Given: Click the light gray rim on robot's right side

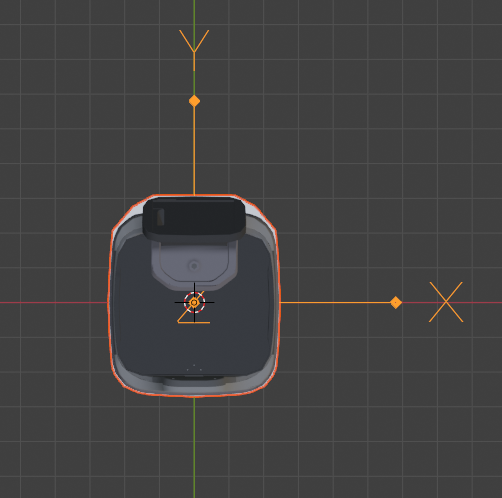Looking at the screenshot, I should pos(274,300).
